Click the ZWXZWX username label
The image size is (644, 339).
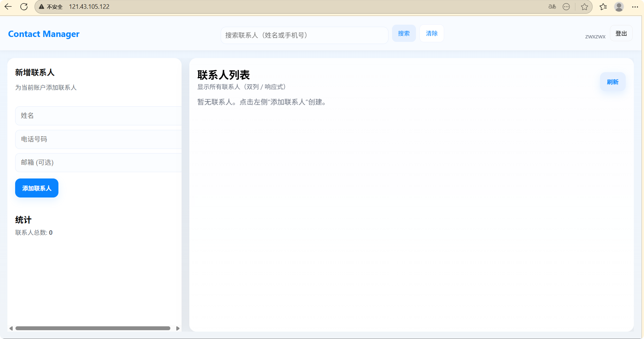[595, 36]
